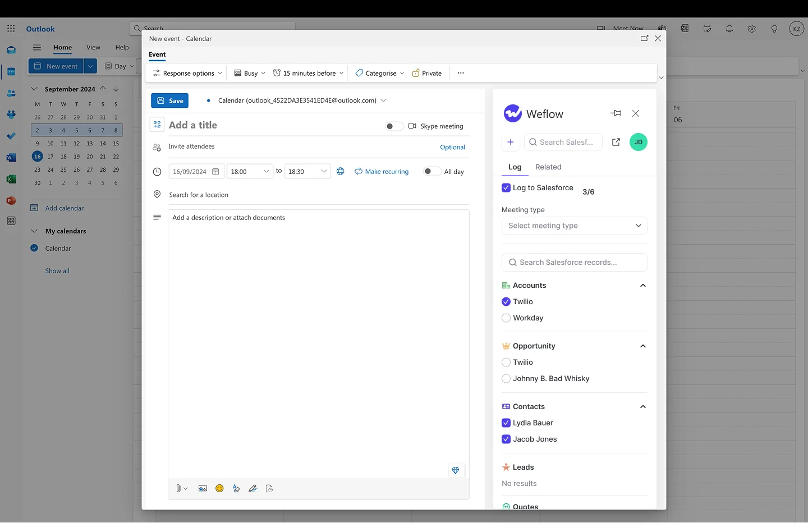Save the new event
Screen dimensions: 808x532
[169, 100]
